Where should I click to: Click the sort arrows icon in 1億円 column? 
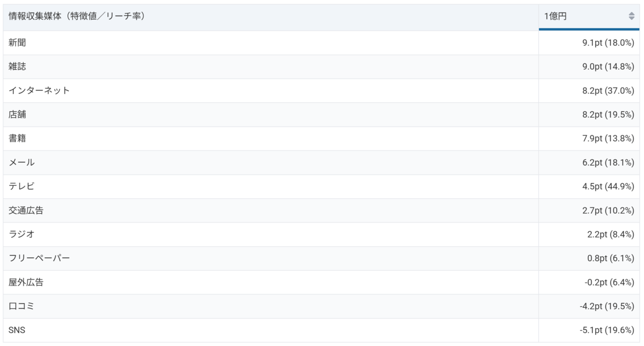coord(631,17)
